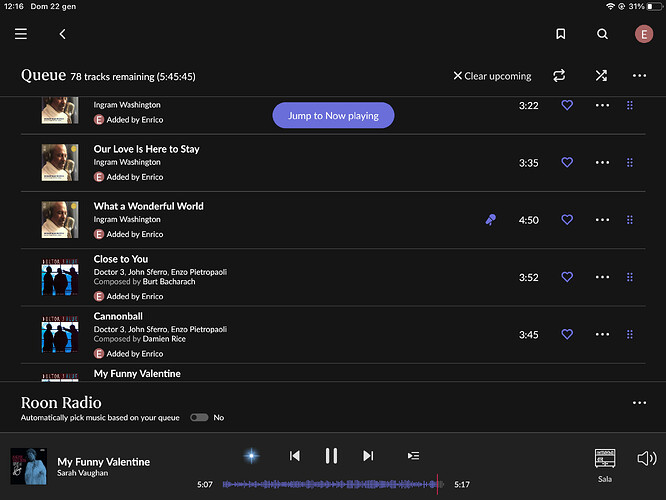Open the bookmarks icon

tap(561, 34)
